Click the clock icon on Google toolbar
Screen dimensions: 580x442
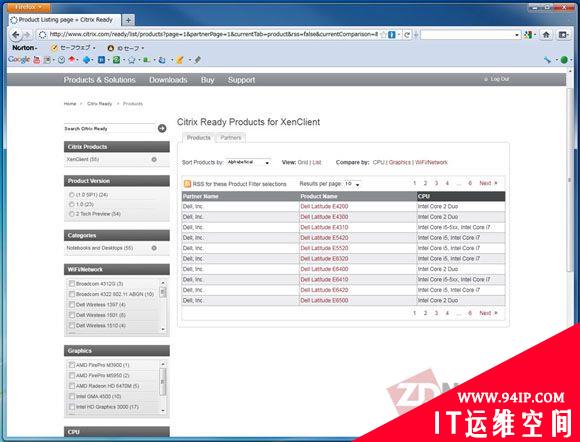pos(61,60)
